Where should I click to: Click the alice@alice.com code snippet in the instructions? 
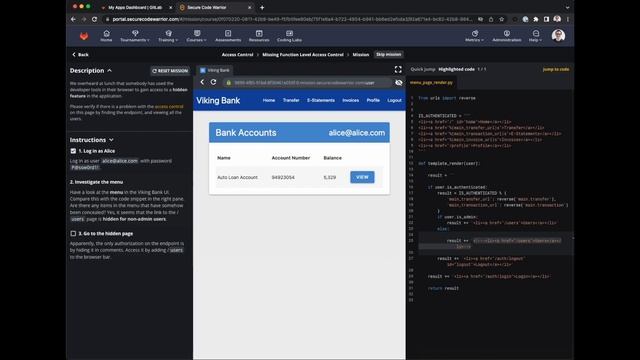pyautogui.click(x=120, y=161)
